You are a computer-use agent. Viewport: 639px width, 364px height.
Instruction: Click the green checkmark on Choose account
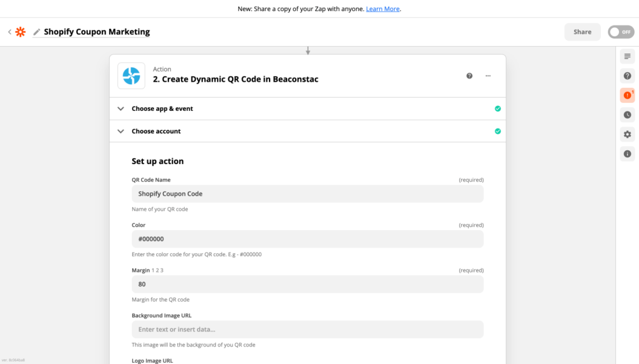pos(497,131)
